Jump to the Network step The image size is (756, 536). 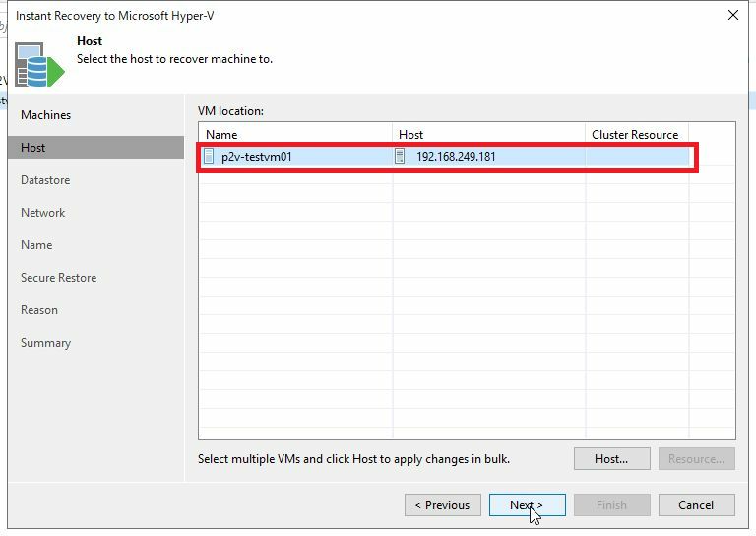[43, 213]
